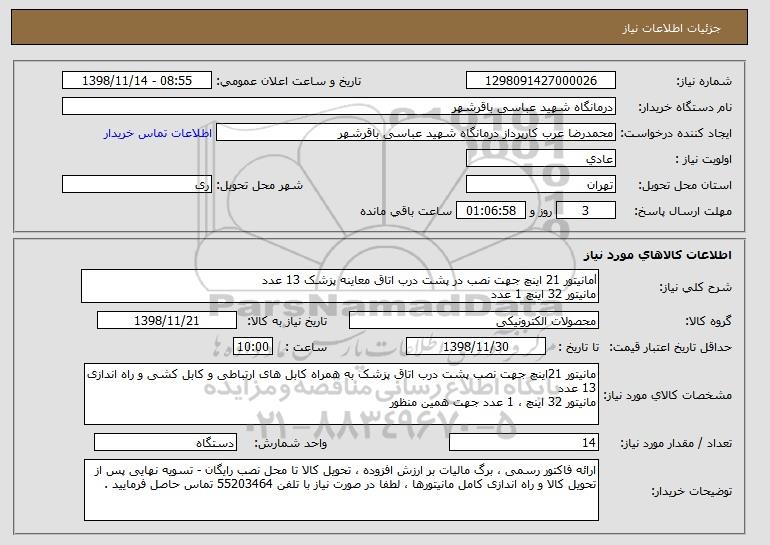Click the label نام دستگاه خریدار

coord(685,108)
